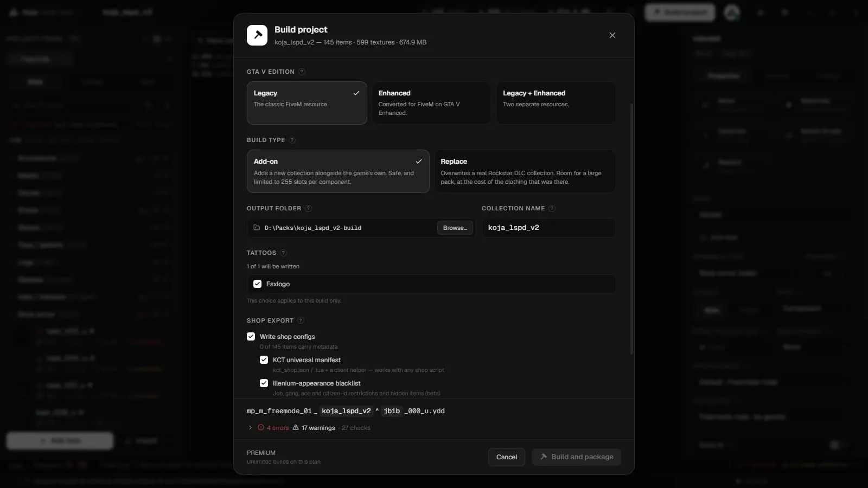This screenshot has height=488, width=868.
Task: Toggle Write shop configs checkbox
Action: 251,337
